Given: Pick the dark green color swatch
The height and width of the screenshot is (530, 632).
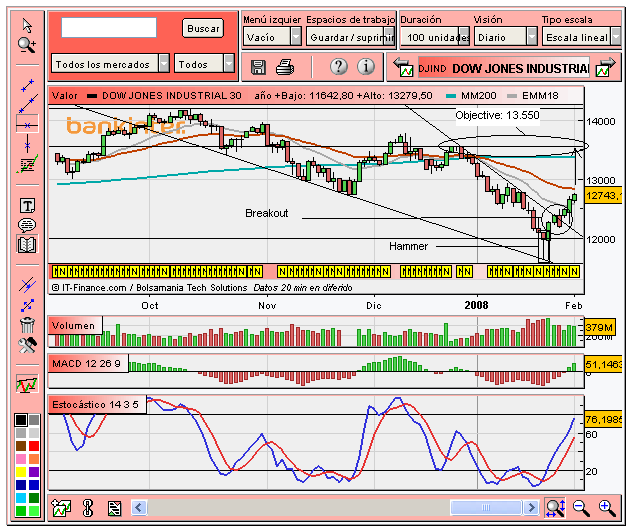Looking at the screenshot, I should [x=34, y=497].
